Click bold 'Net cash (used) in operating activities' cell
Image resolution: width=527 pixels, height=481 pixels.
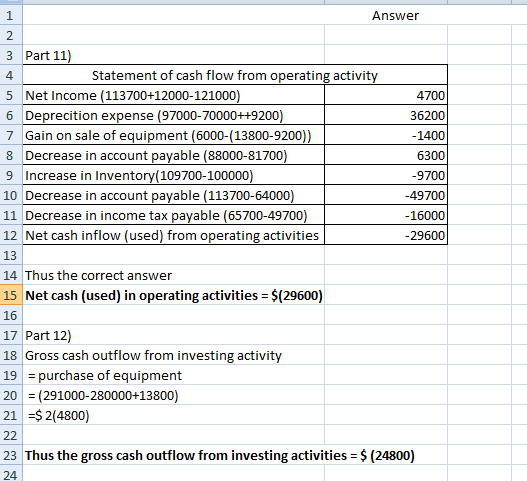click(173, 295)
